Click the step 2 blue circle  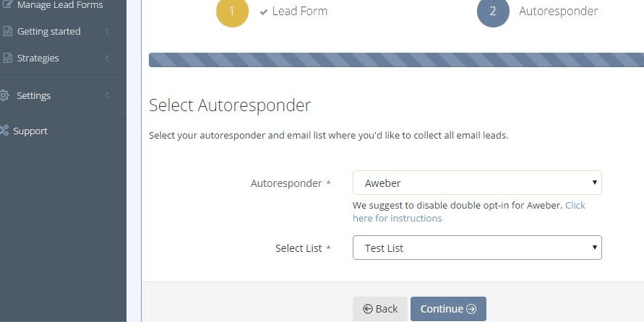tap(493, 11)
